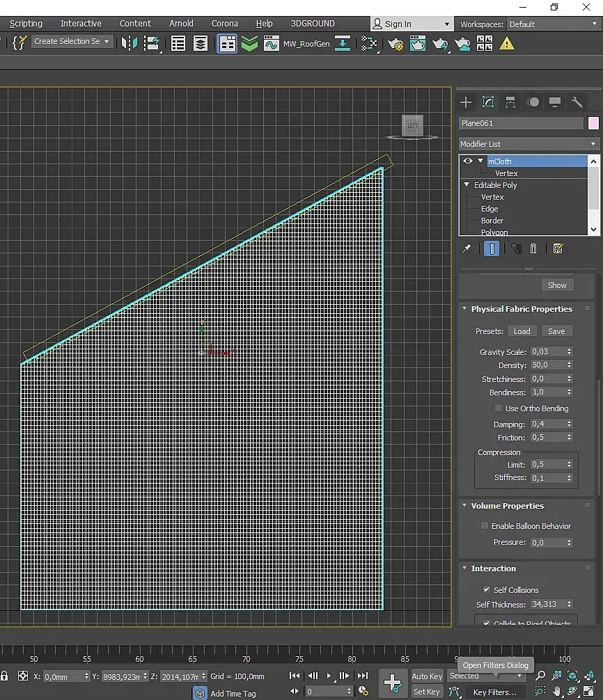Screen dimensions: 603x700
Task: Toggle mCloth modifier visibility eye
Action: pyautogui.click(x=468, y=161)
